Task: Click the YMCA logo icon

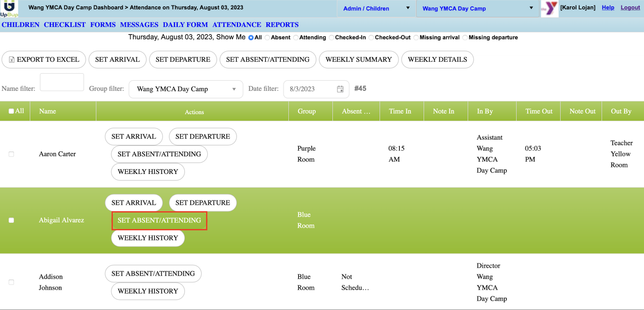Action: tap(549, 9)
